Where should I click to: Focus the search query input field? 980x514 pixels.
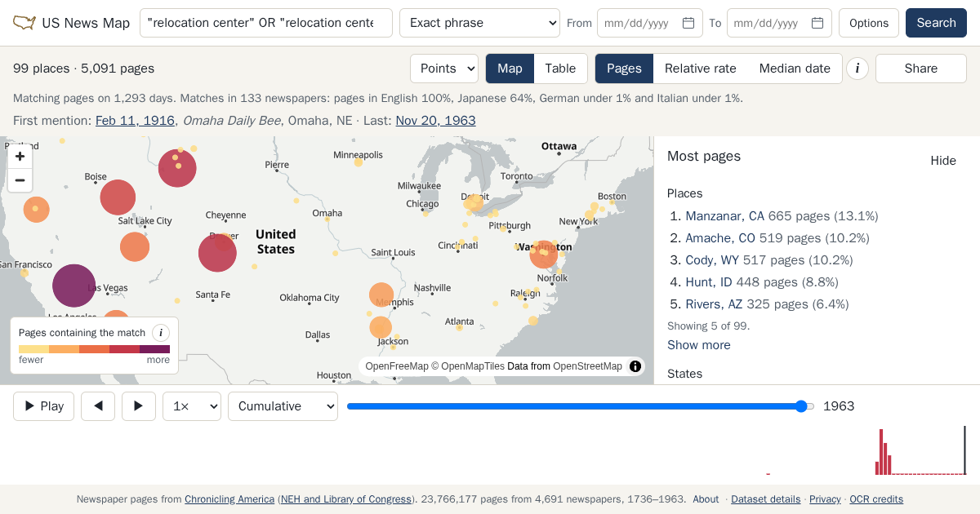(x=266, y=23)
